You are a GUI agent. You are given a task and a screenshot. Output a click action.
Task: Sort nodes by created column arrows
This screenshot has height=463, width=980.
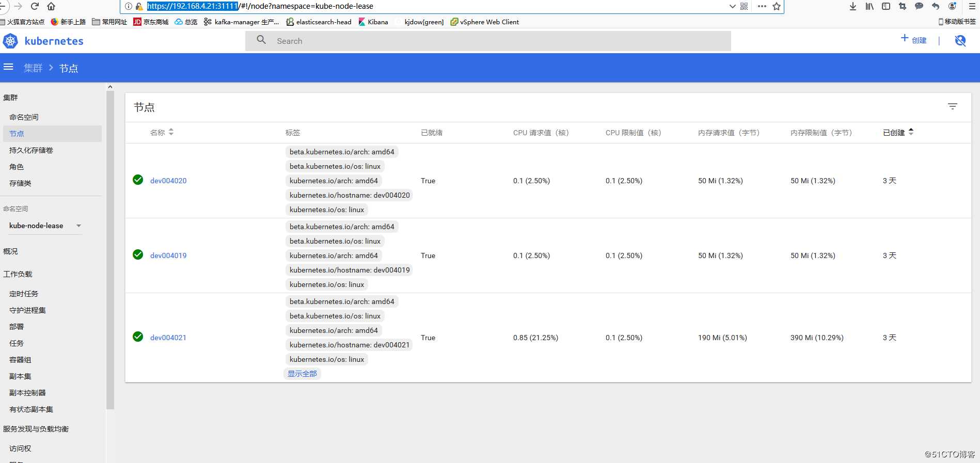click(x=911, y=132)
